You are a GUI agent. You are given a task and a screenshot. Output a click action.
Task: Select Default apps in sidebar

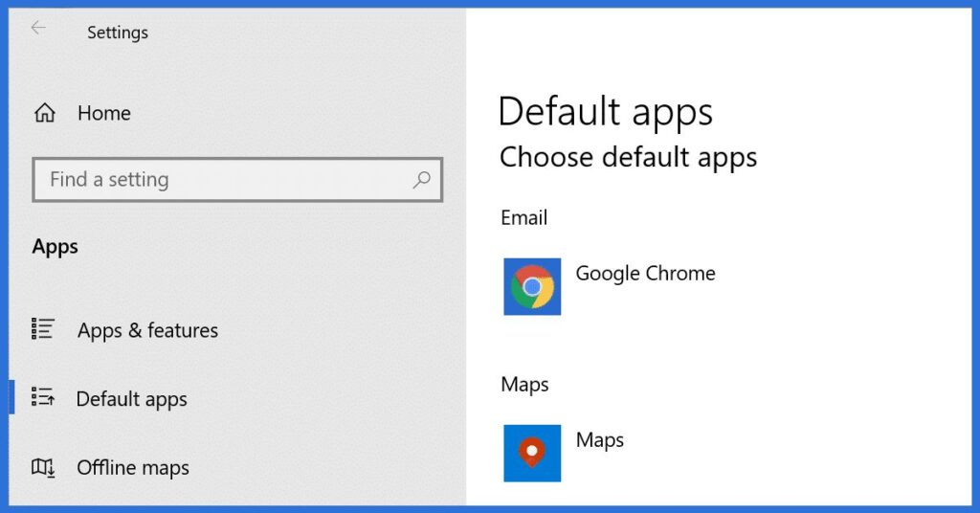(x=132, y=399)
